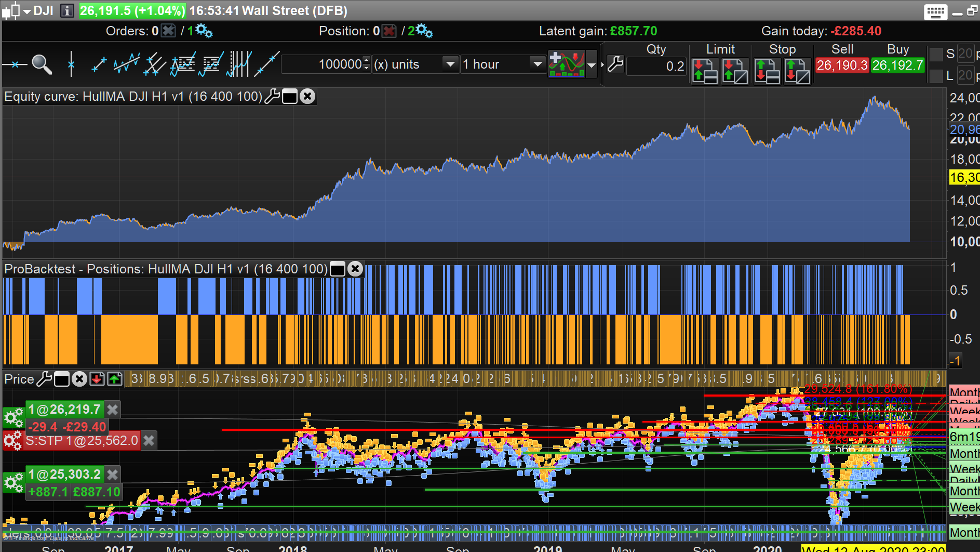Click the green Buy 26,192.7 button
The image size is (980, 552).
[897, 65]
